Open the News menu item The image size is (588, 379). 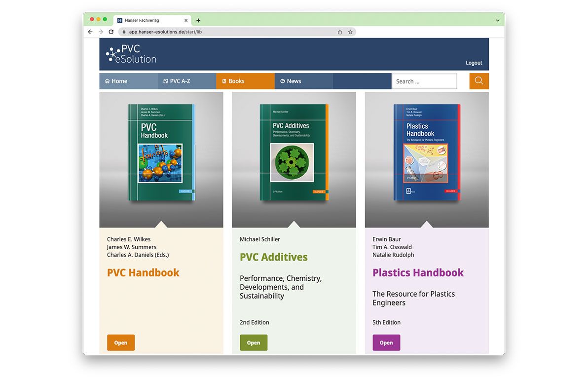click(x=304, y=81)
